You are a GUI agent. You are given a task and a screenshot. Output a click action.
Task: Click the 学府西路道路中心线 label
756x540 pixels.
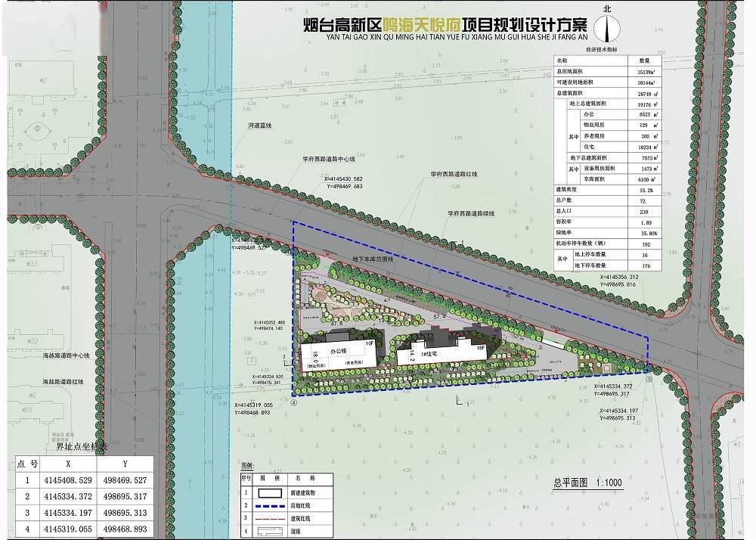coord(327,160)
